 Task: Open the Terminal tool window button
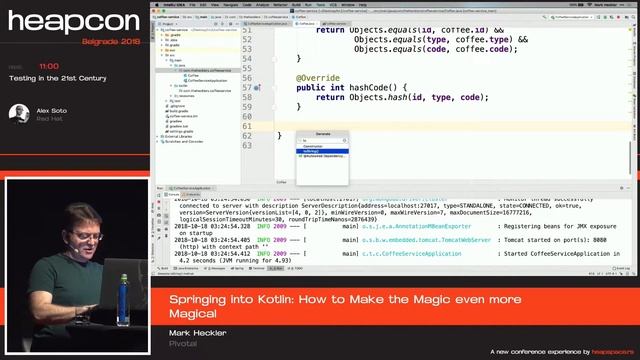click(257, 268)
